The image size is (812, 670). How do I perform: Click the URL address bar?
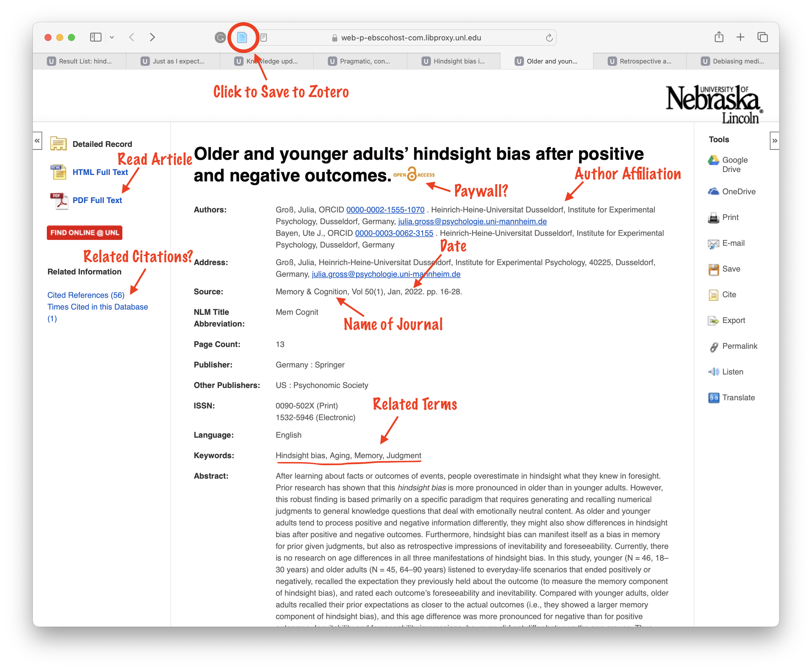411,38
